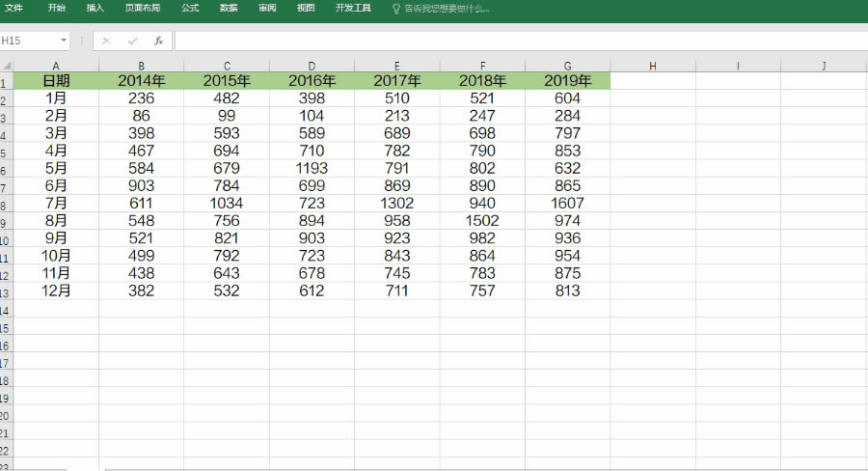
Task: Select row 1 header
Action: pyautogui.click(x=6, y=81)
